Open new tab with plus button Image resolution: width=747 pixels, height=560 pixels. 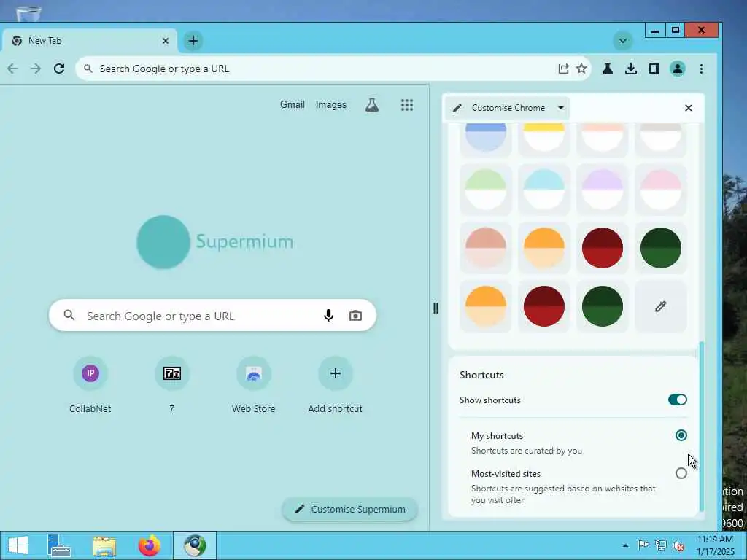tap(193, 41)
